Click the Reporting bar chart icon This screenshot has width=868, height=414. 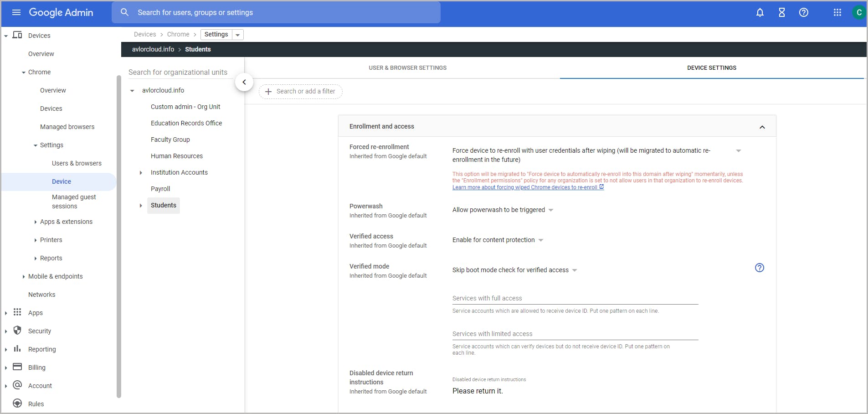click(x=17, y=349)
